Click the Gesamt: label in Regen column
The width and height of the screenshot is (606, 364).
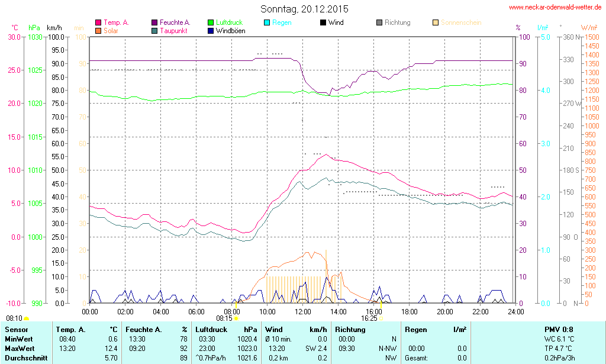click(417, 357)
